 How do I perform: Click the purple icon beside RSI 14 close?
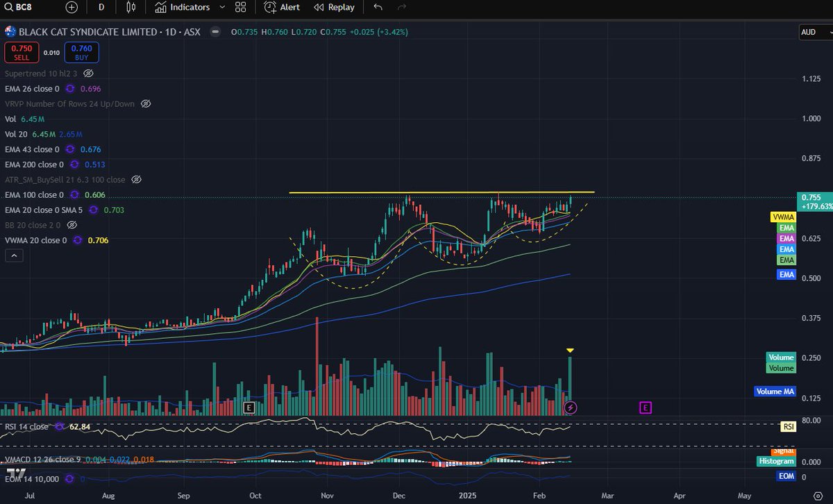(60, 426)
